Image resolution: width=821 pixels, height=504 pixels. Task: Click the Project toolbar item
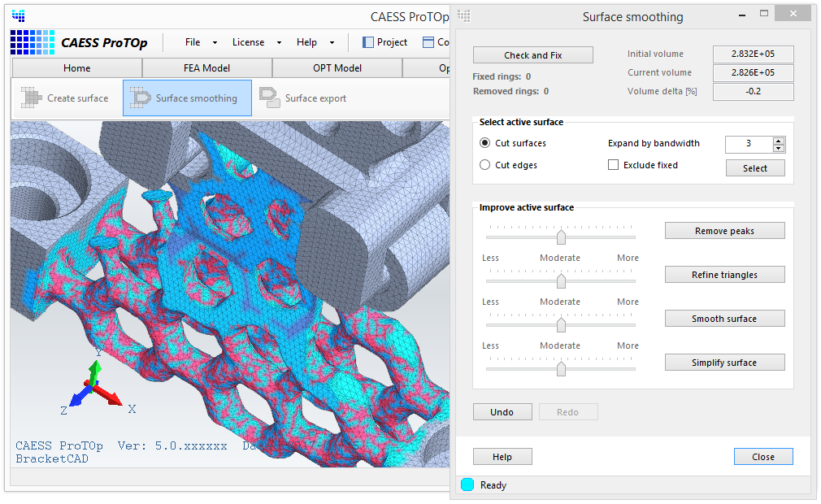(384, 42)
